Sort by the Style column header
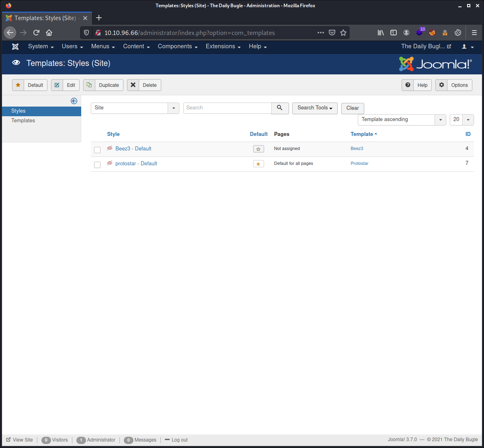Screen dimensions: 484x448 tap(113, 134)
